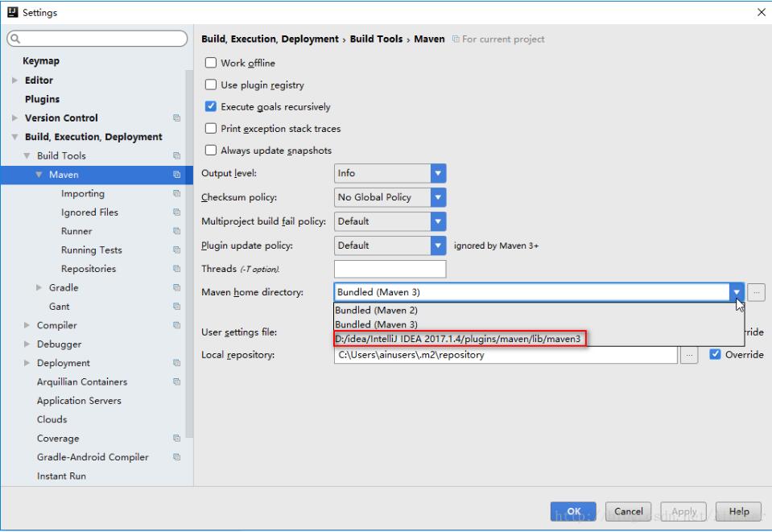Click the project-level icon beside Version Control
The height and width of the screenshot is (532, 772).
(x=176, y=118)
